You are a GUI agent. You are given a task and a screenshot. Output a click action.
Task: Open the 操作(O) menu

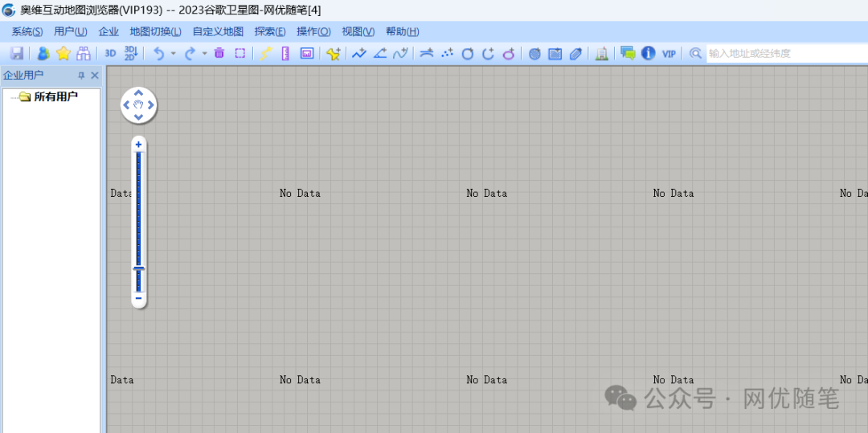tap(314, 31)
